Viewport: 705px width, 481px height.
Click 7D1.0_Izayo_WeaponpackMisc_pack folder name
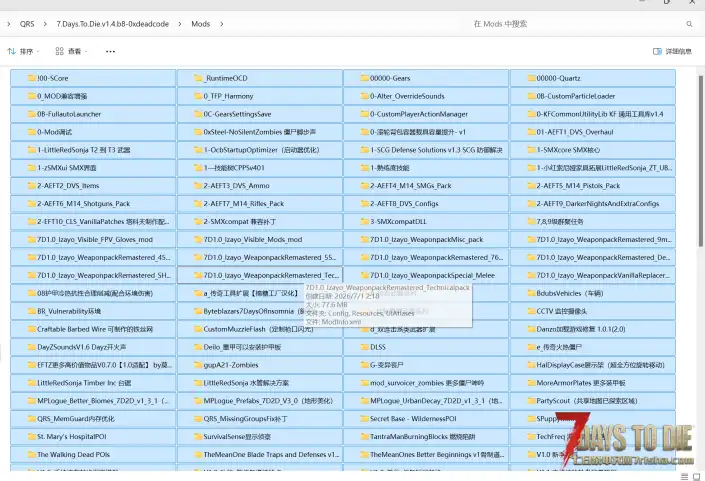426,240
